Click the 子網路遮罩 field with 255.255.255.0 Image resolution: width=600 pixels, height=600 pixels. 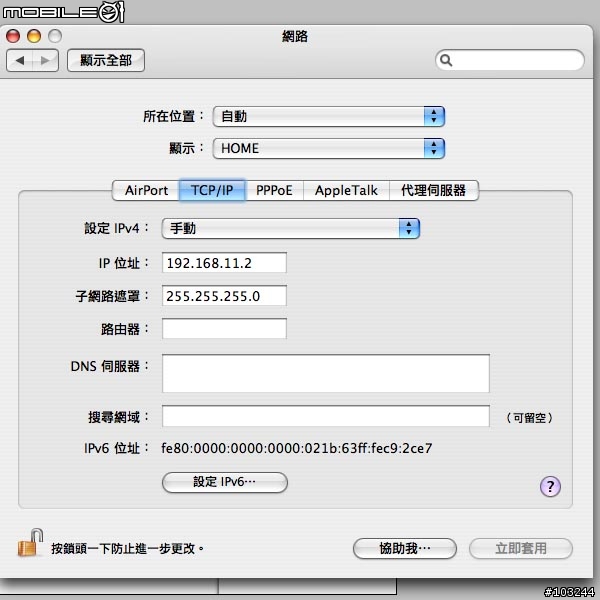coord(224,296)
